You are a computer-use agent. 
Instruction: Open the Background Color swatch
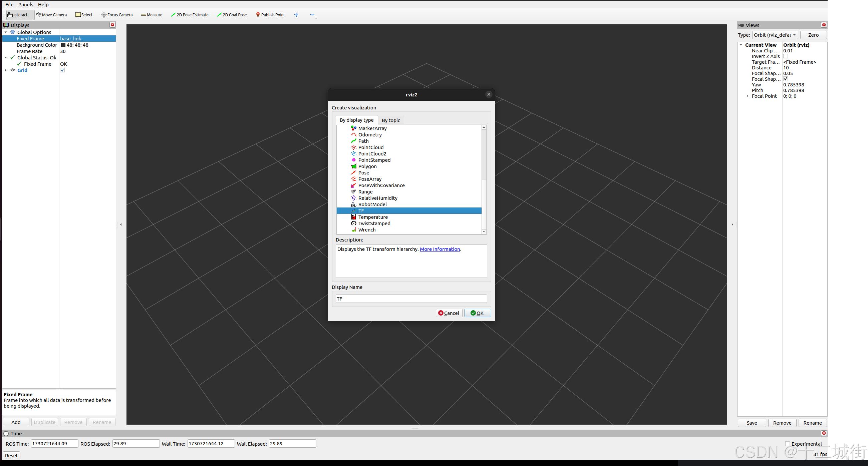pos(63,45)
